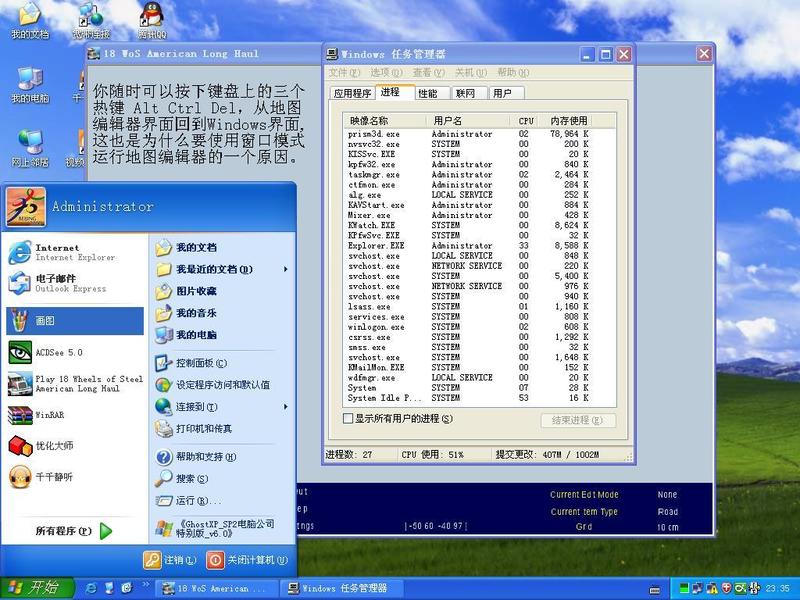Click 注销 log off button
This screenshot has width=800, height=600.
[x=170, y=560]
